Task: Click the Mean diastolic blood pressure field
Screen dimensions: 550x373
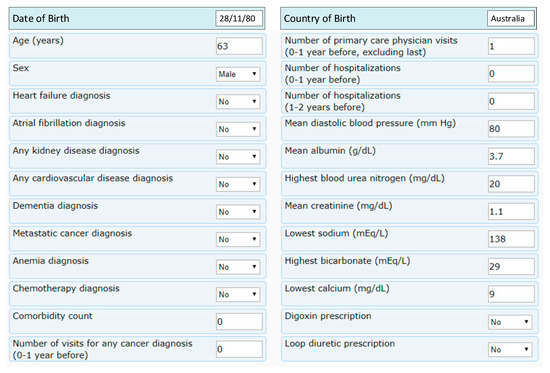Action: coord(511,129)
